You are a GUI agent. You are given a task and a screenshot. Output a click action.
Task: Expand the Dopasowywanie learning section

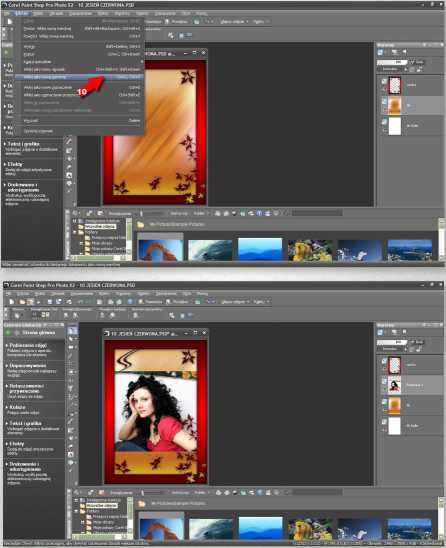27,366
